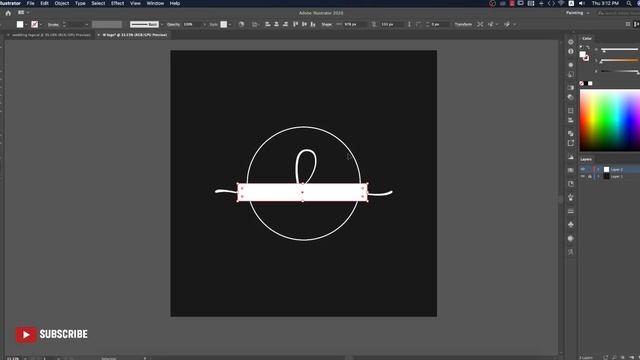Image resolution: width=640 pixels, height=360 pixels.
Task: Click the Stroke box in Color panel
Action: click(x=586, y=58)
